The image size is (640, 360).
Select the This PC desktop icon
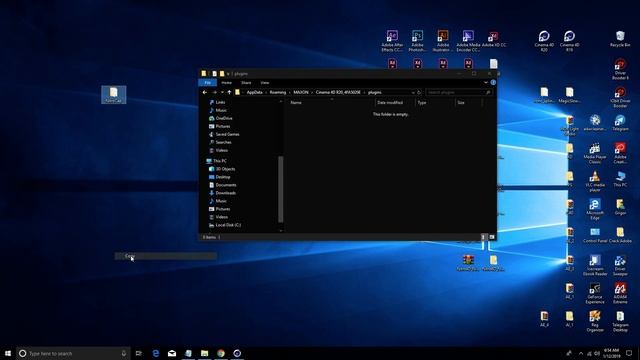click(x=620, y=179)
